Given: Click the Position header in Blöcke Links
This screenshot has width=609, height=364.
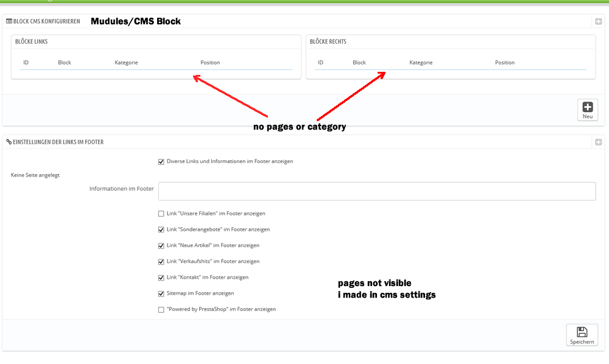Looking at the screenshot, I should click(x=210, y=63).
